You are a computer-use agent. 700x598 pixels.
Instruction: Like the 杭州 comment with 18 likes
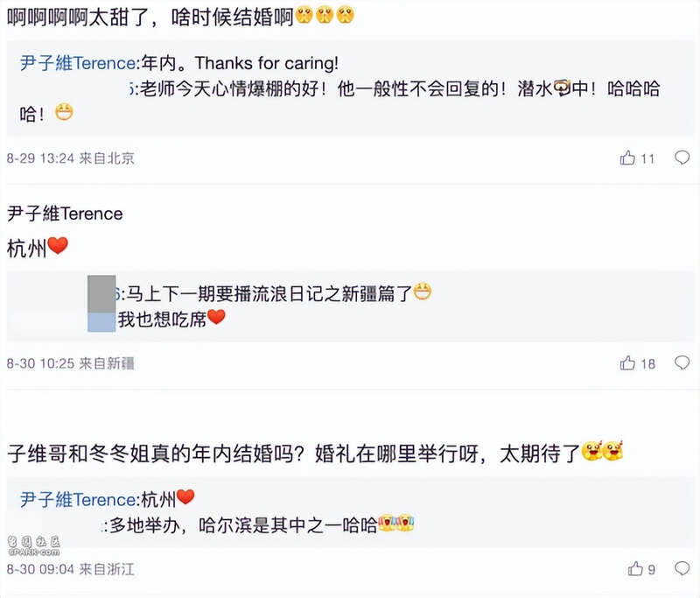point(627,362)
